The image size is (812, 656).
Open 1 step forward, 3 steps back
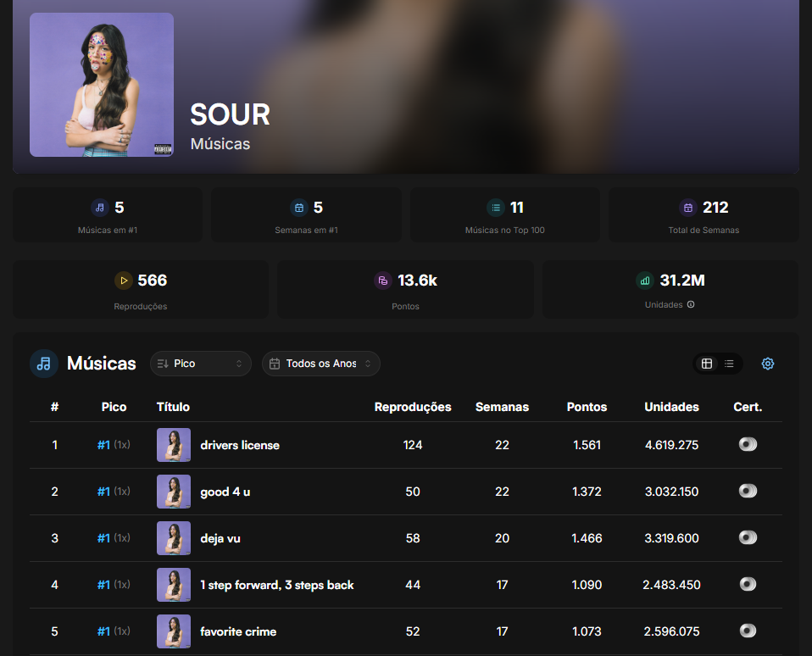[x=277, y=585]
